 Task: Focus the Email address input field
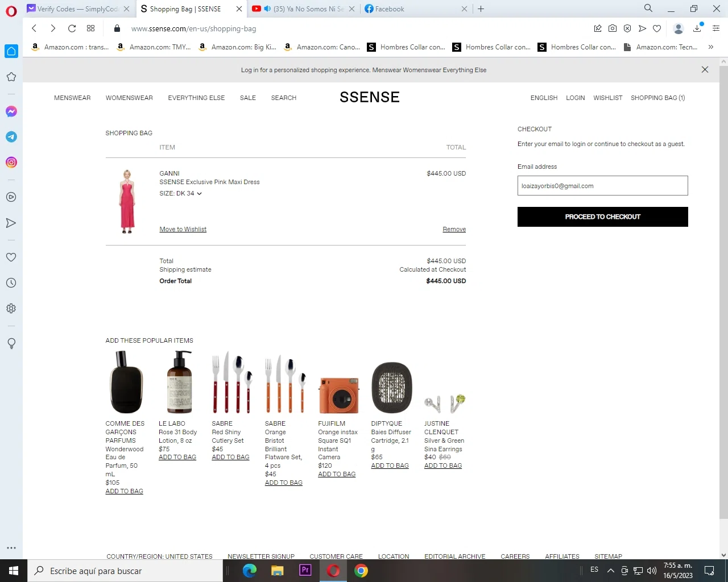point(603,186)
